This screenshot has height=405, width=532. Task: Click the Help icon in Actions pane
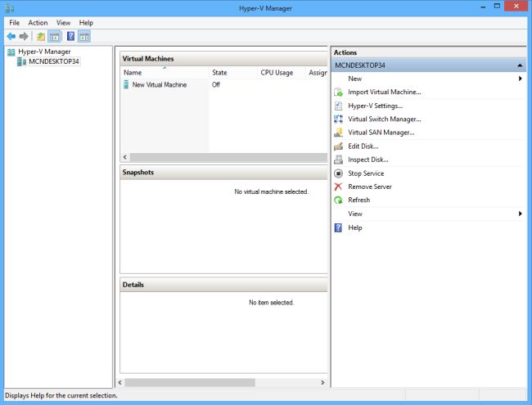pos(338,227)
